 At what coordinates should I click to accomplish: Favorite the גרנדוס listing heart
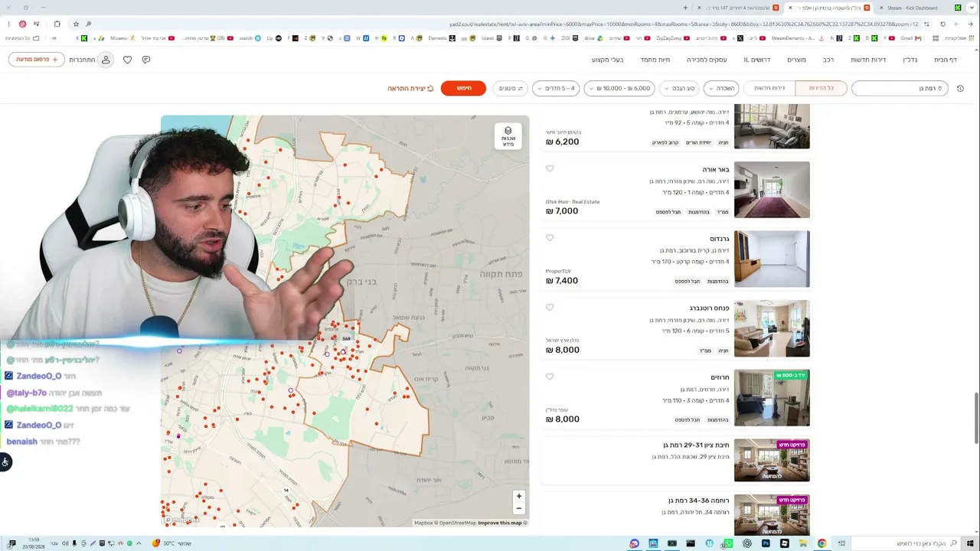550,238
